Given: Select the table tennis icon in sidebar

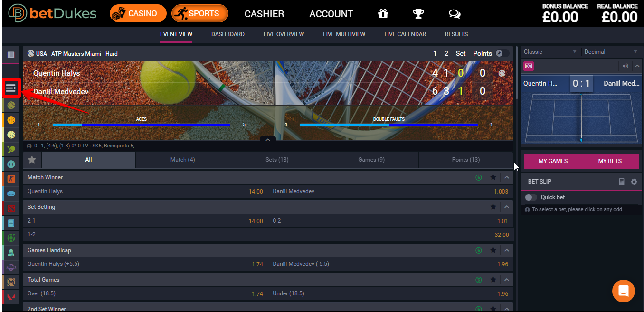Looking at the screenshot, I should 11,149.
